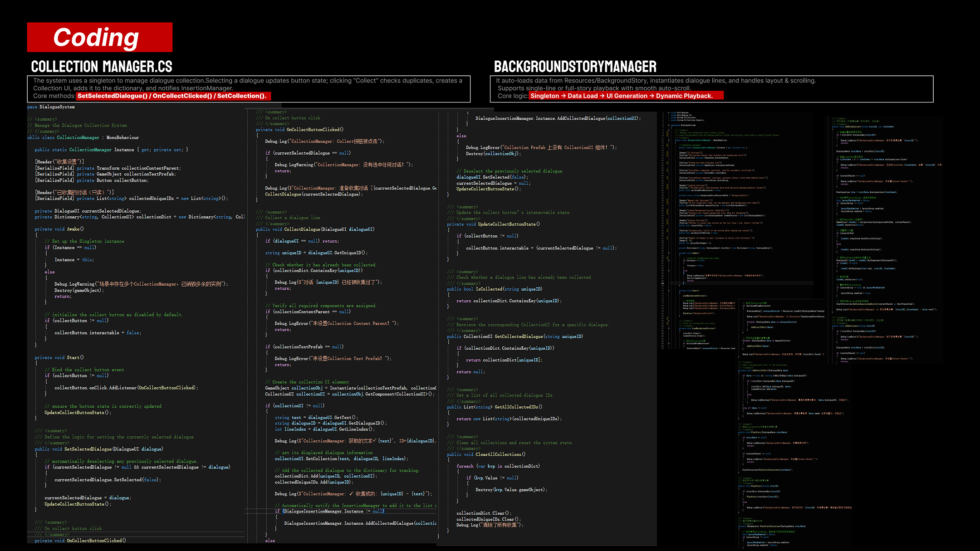The image size is (980, 551).
Task: Collapse the using directives fold marker
Action: coord(669,112)
